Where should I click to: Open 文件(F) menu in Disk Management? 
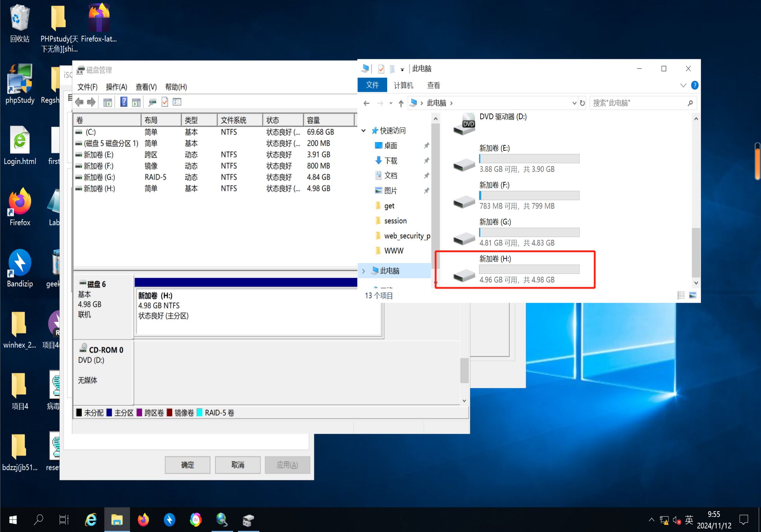click(87, 87)
